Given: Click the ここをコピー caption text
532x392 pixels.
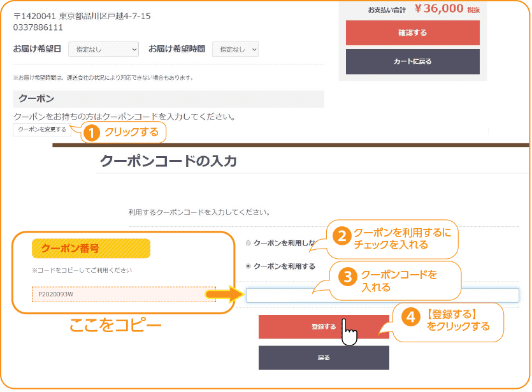Looking at the screenshot, I should pos(115,326).
